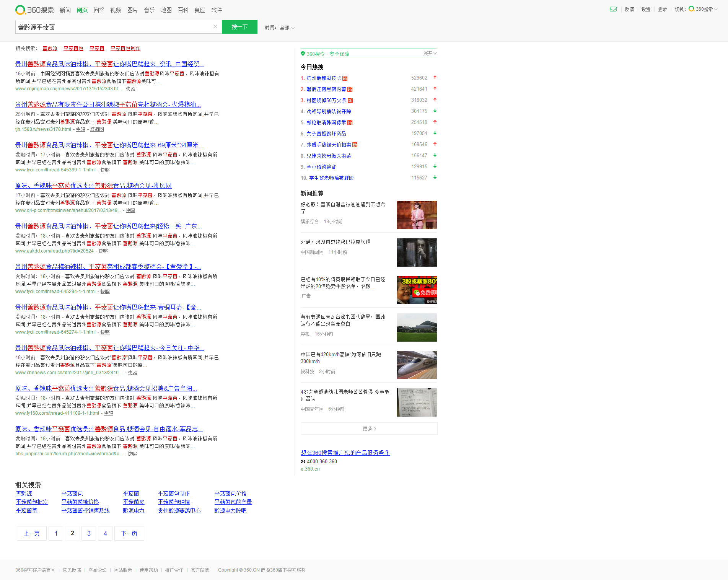Image resolution: width=728 pixels, height=580 pixels.
Task: Switch to the 视频 tab
Action: pos(116,10)
